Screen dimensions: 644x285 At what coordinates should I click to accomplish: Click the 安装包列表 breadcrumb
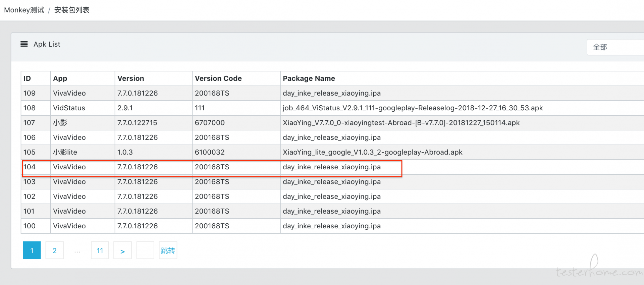(72, 10)
